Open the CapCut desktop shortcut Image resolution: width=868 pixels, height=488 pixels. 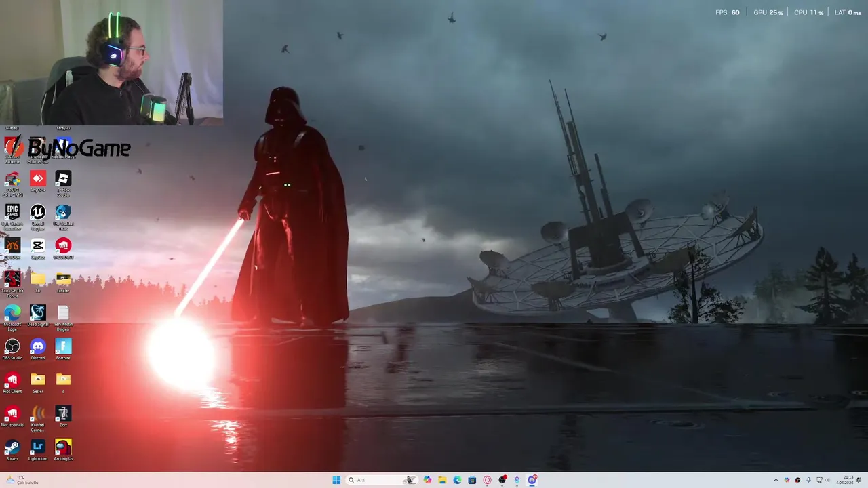click(x=38, y=249)
